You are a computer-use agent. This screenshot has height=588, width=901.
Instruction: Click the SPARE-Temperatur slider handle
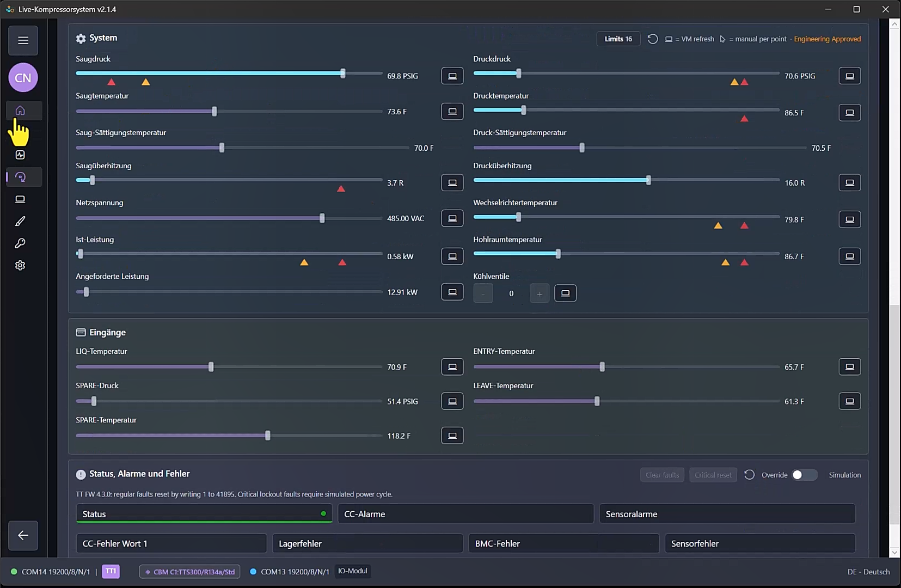pyautogui.click(x=268, y=436)
